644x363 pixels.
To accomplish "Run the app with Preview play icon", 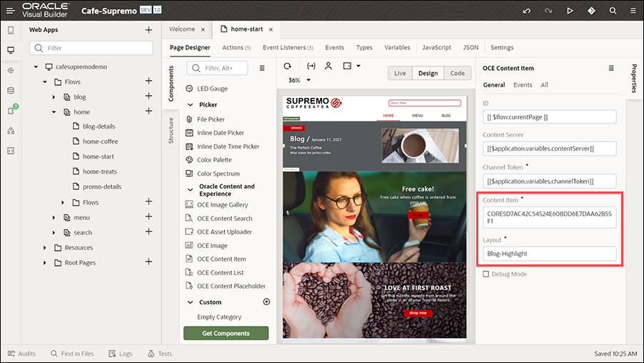I will point(570,11).
